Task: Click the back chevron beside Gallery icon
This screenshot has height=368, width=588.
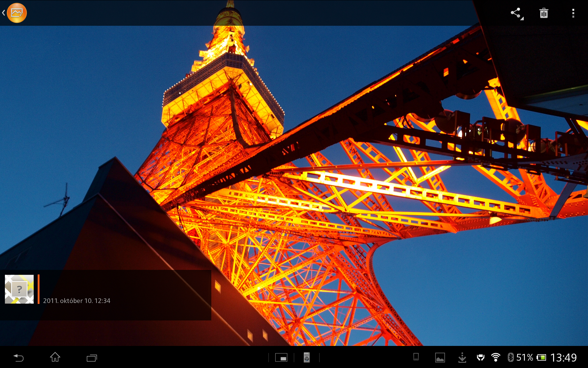Action: click(x=3, y=13)
